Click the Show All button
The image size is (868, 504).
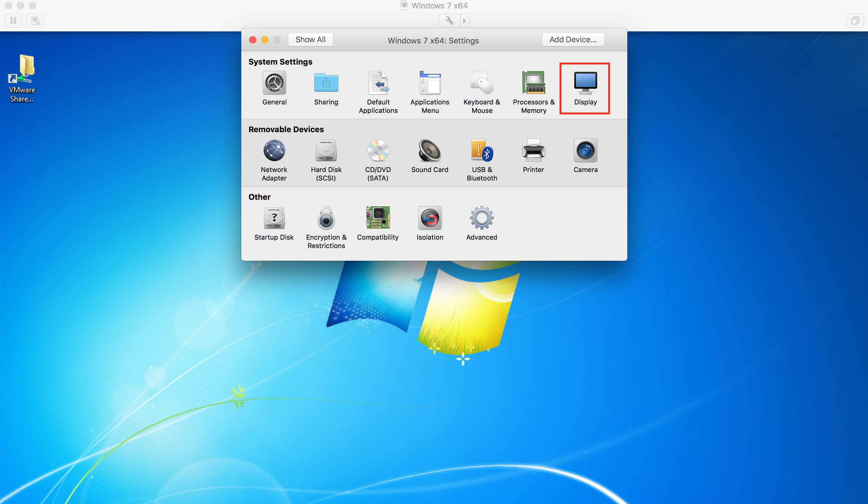point(310,40)
